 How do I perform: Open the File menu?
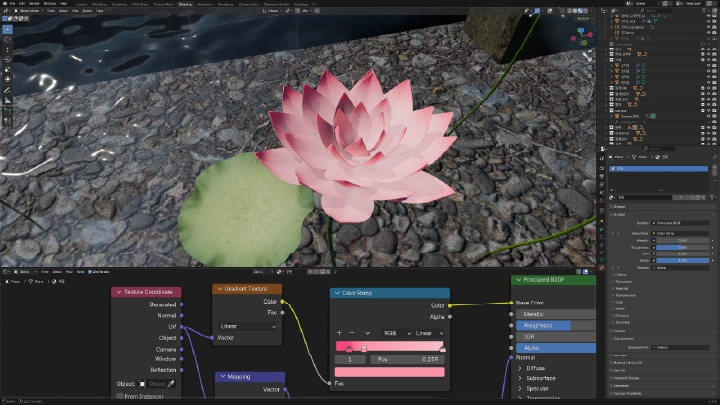click(12, 3)
